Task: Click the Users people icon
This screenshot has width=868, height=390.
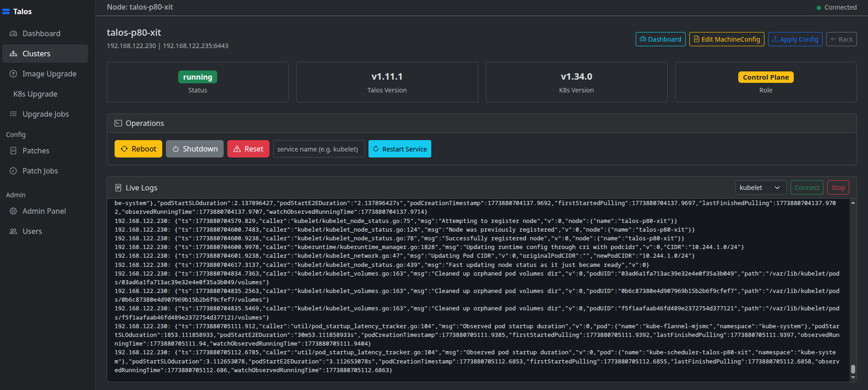Action: click(13, 231)
